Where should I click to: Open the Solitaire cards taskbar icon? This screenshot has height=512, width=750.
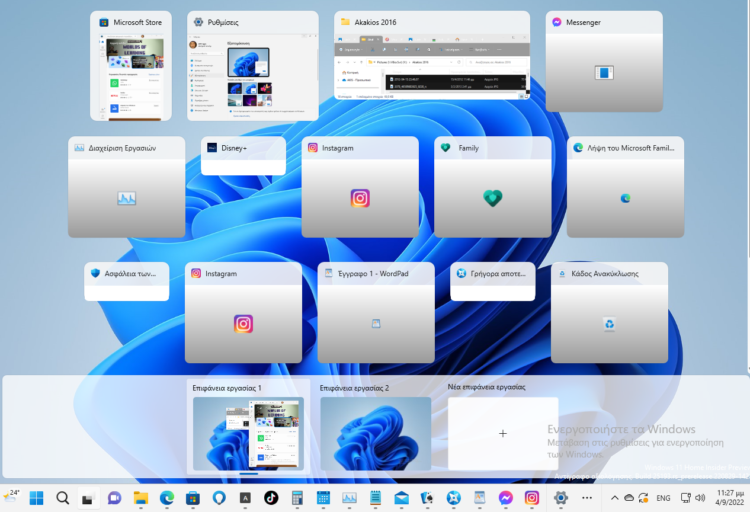coord(427,498)
